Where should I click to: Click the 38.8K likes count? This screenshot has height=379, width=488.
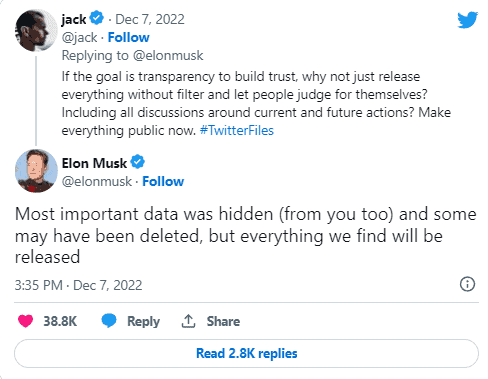pyautogui.click(x=60, y=321)
